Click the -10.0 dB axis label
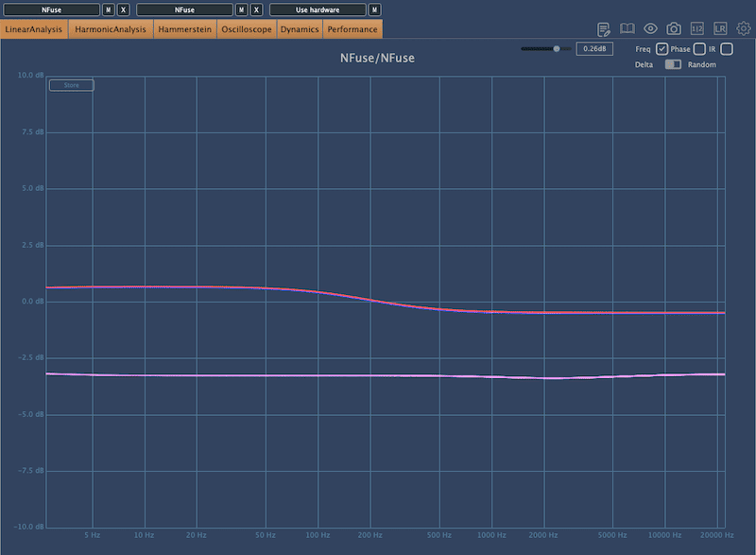Image resolution: width=756 pixels, height=555 pixels. [x=28, y=527]
